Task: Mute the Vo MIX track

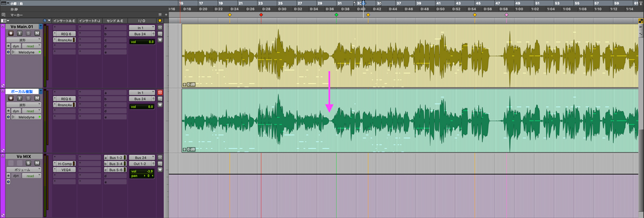Action: [37, 163]
